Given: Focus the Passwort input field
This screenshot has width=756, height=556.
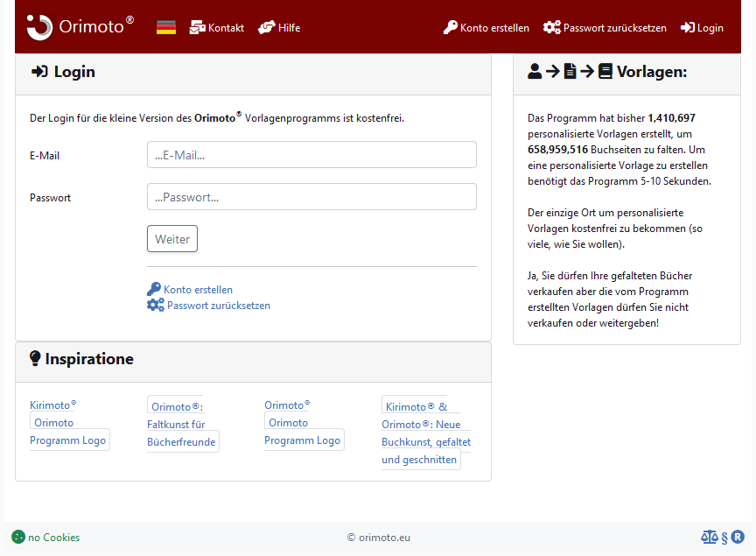Looking at the screenshot, I should [x=312, y=197].
